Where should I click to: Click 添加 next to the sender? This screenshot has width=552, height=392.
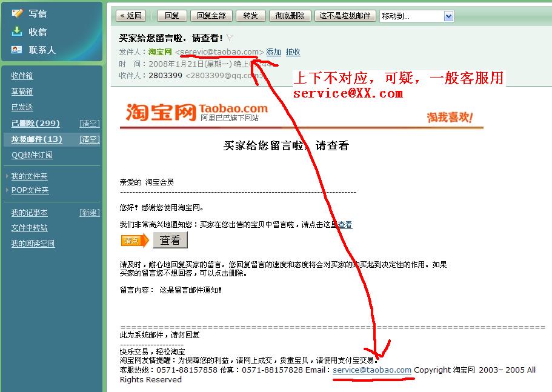tap(273, 52)
